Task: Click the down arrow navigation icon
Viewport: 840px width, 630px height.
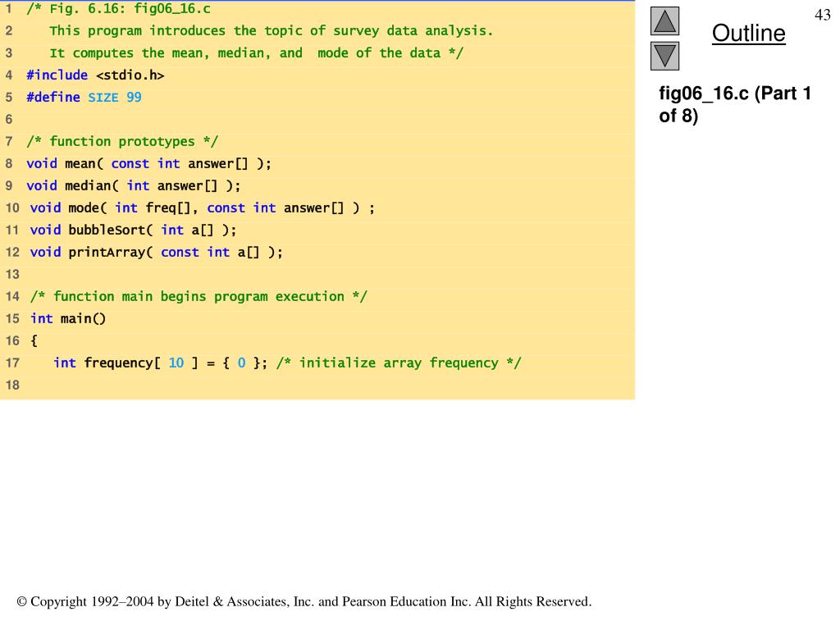Action: 664,57
